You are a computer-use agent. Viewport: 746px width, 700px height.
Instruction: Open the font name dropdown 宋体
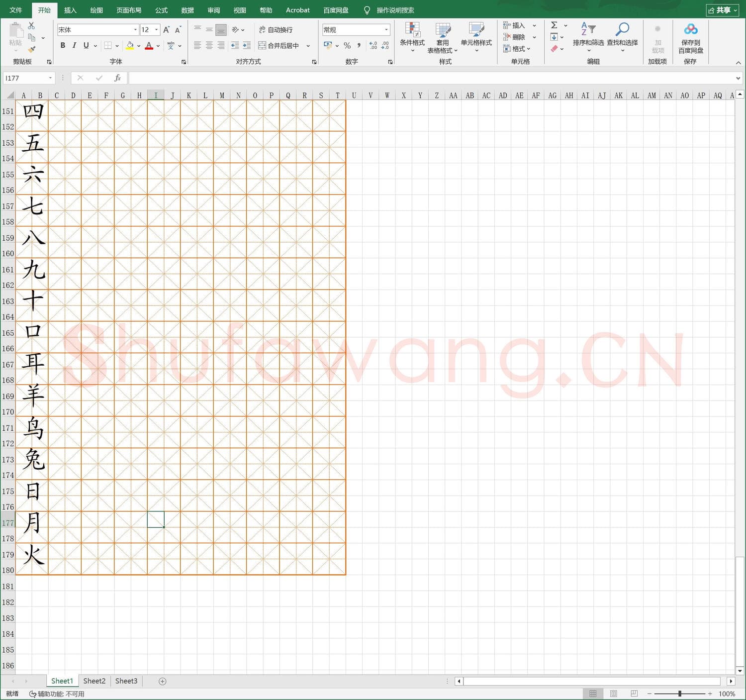135,30
